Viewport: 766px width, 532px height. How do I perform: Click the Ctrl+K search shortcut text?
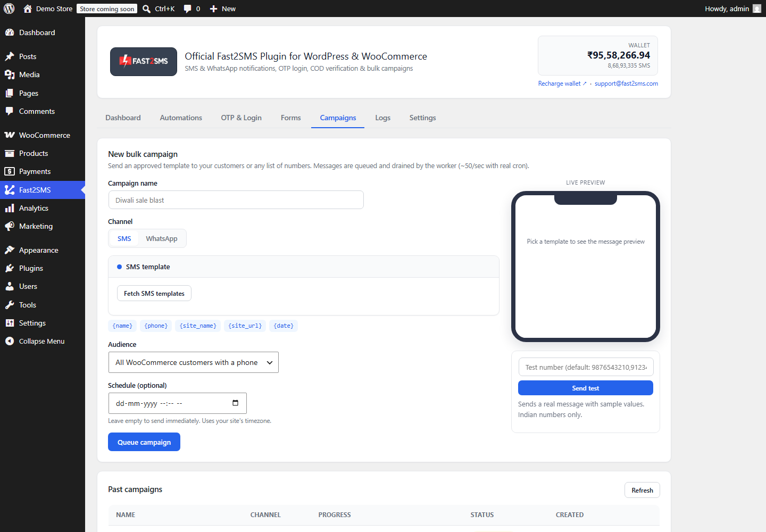[165, 9]
